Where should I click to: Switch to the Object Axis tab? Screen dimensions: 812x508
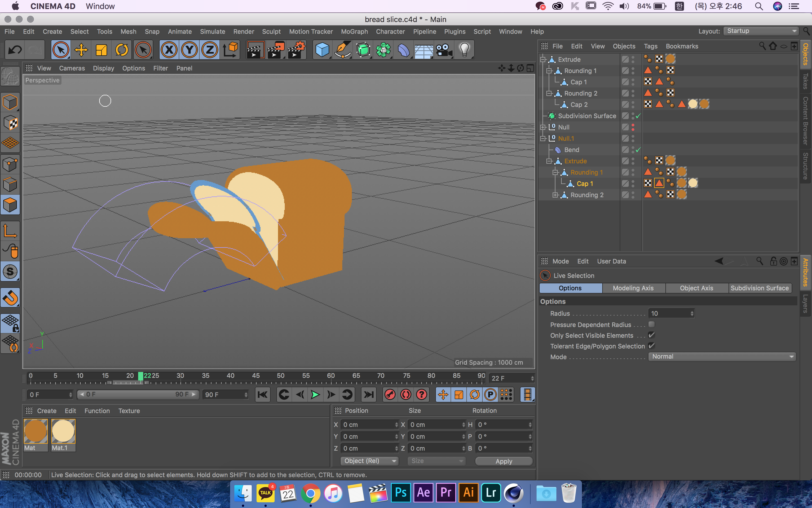(697, 288)
